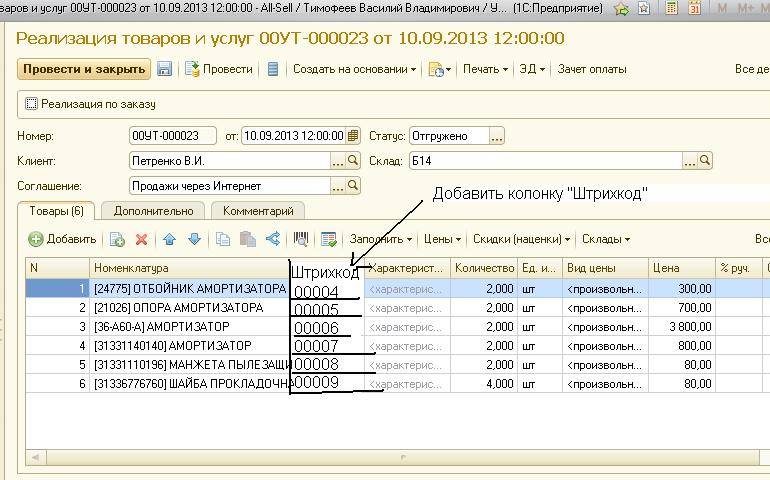Open the 'Заполнить' dropdown menu

click(379, 239)
